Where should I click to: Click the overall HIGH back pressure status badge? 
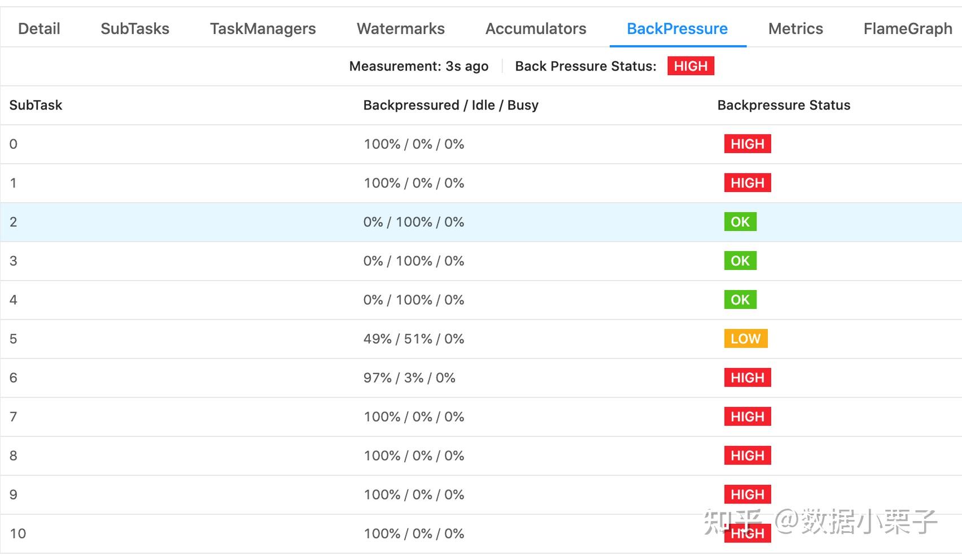[690, 66]
